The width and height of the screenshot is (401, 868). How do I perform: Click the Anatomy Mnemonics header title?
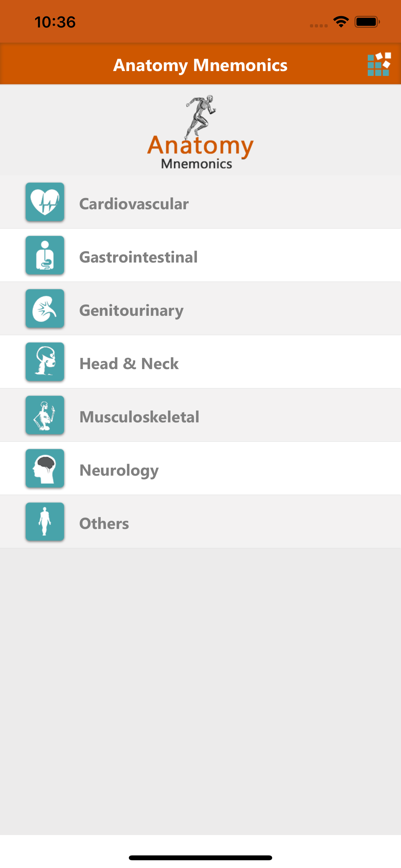pyautogui.click(x=200, y=65)
